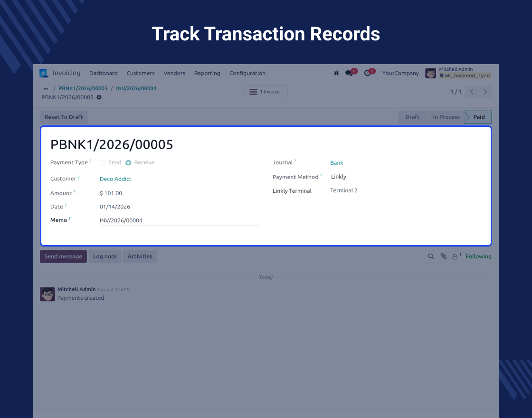Click the 1 Invoice smart button
This screenshot has width=532, height=418.
point(266,92)
